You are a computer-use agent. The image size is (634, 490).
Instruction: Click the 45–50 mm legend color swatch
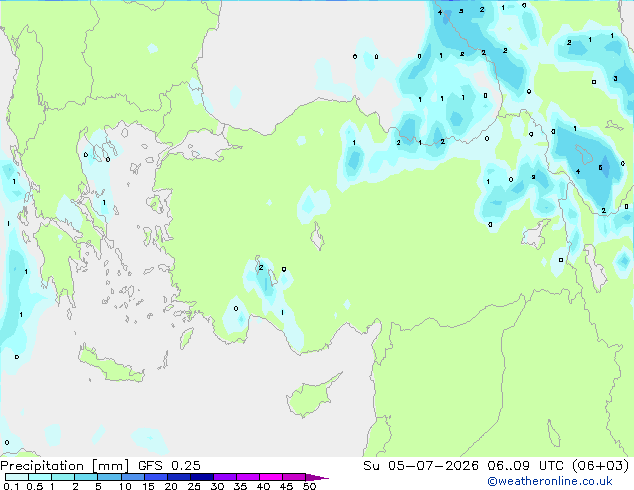[294, 477]
